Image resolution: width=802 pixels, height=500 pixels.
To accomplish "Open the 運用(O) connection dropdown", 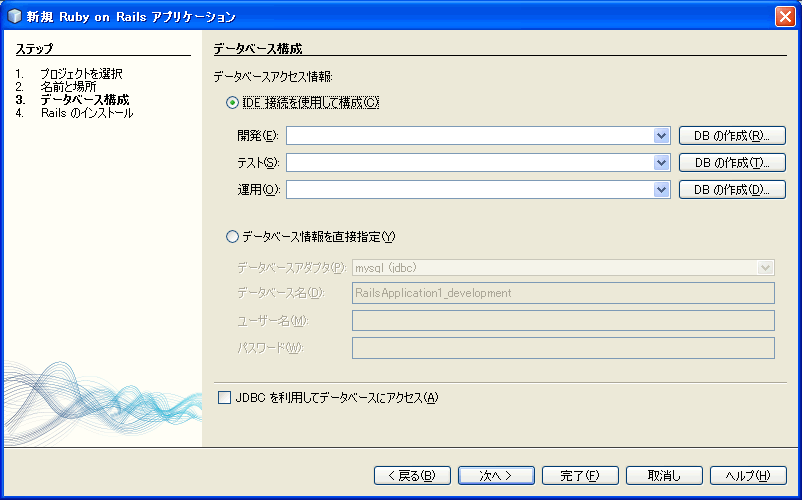I will pos(661,190).
